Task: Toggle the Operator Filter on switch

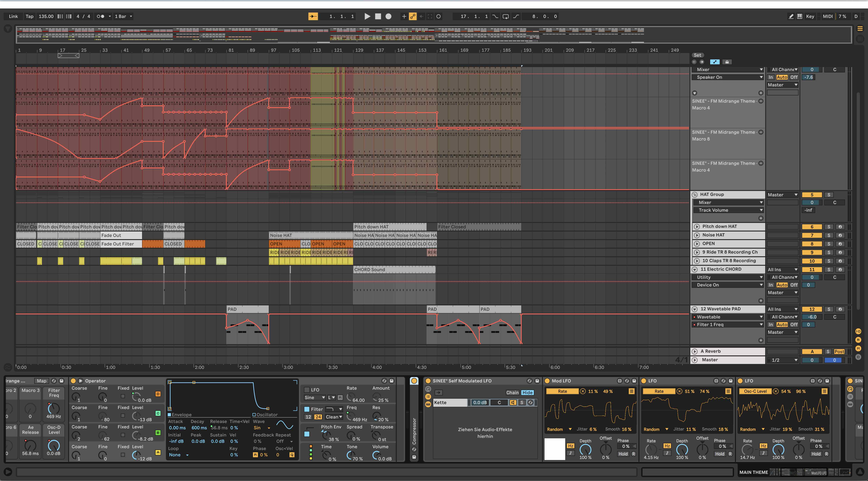Action: coord(307,409)
